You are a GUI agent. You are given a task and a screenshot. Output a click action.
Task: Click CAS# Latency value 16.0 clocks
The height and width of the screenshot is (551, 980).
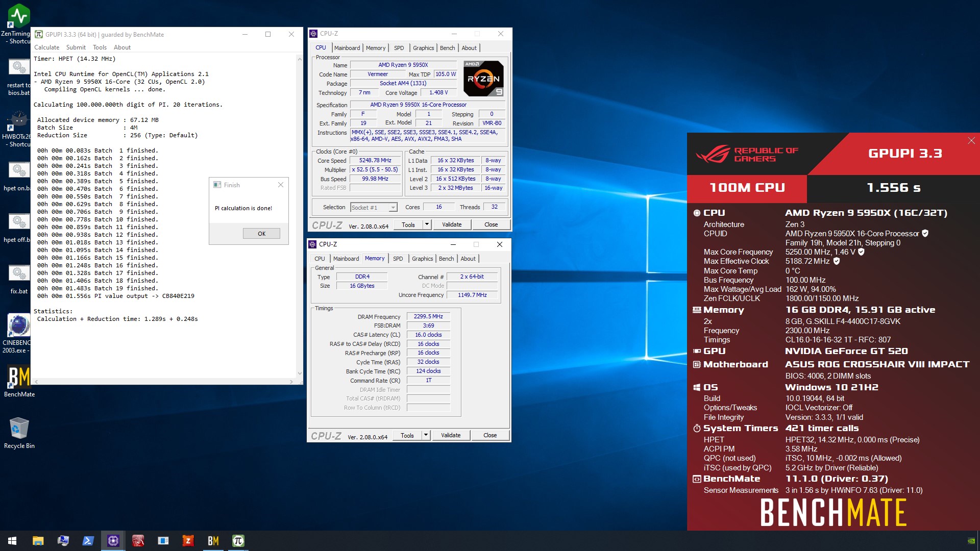[428, 335]
